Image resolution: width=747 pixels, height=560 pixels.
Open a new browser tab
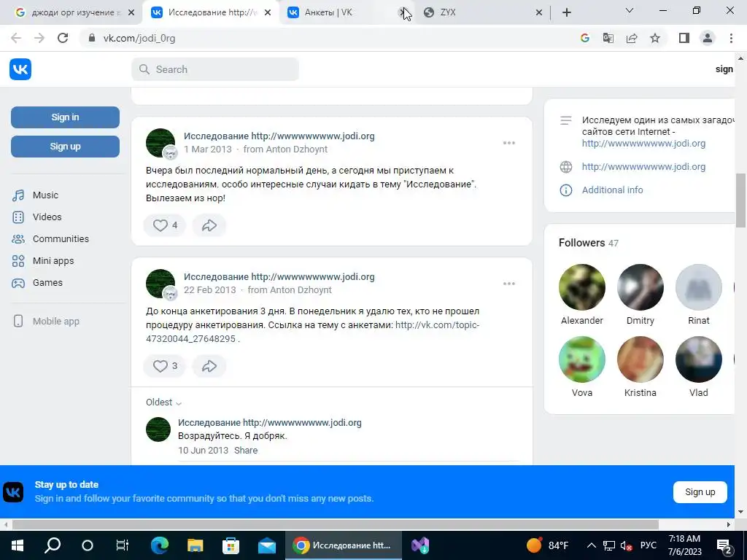[566, 12]
